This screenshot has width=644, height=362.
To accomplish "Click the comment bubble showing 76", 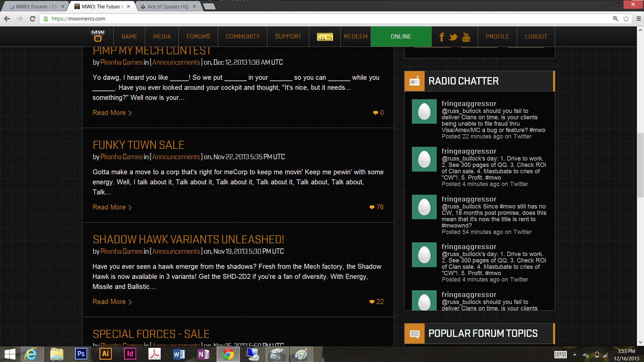I will click(x=376, y=207).
